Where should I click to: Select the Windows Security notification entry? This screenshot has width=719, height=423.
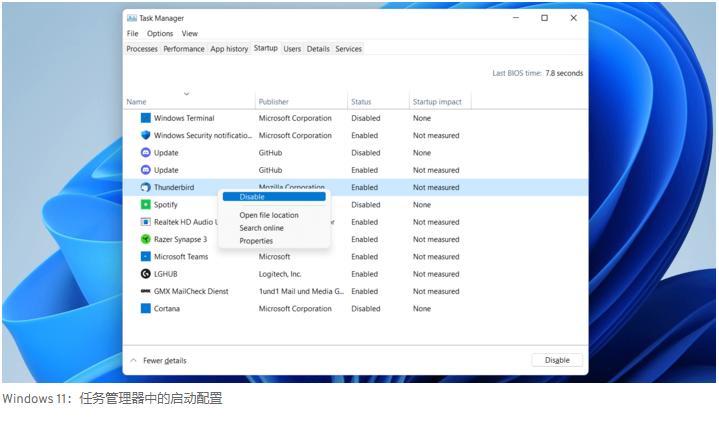click(x=203, y=135)
